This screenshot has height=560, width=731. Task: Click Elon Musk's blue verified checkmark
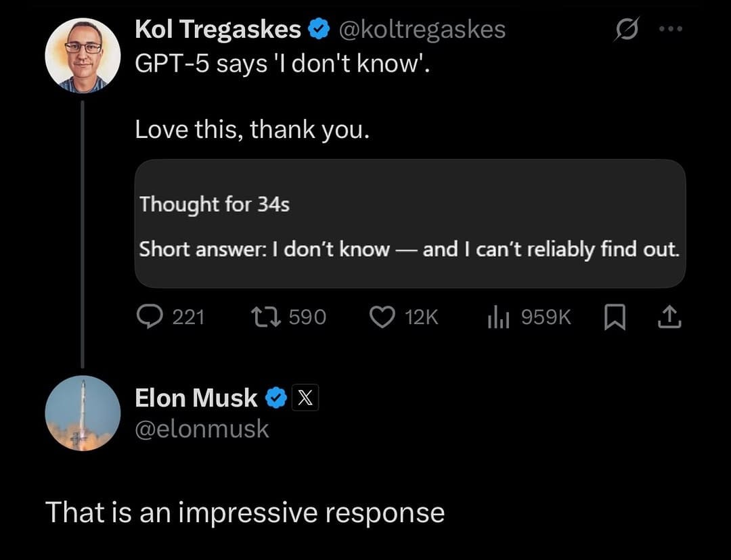275,399
